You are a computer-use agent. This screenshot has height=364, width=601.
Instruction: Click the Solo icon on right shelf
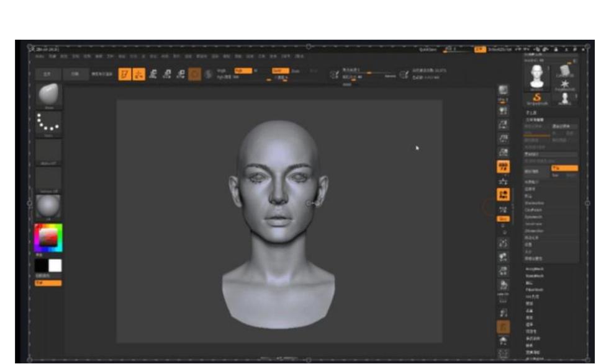pos(504,340)
